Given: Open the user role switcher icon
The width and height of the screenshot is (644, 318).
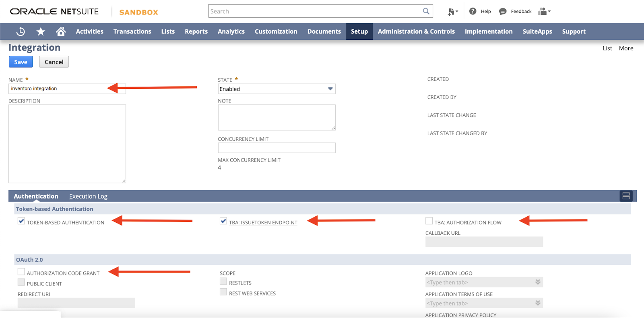Looking at the screenshot, I should (544, 11).
